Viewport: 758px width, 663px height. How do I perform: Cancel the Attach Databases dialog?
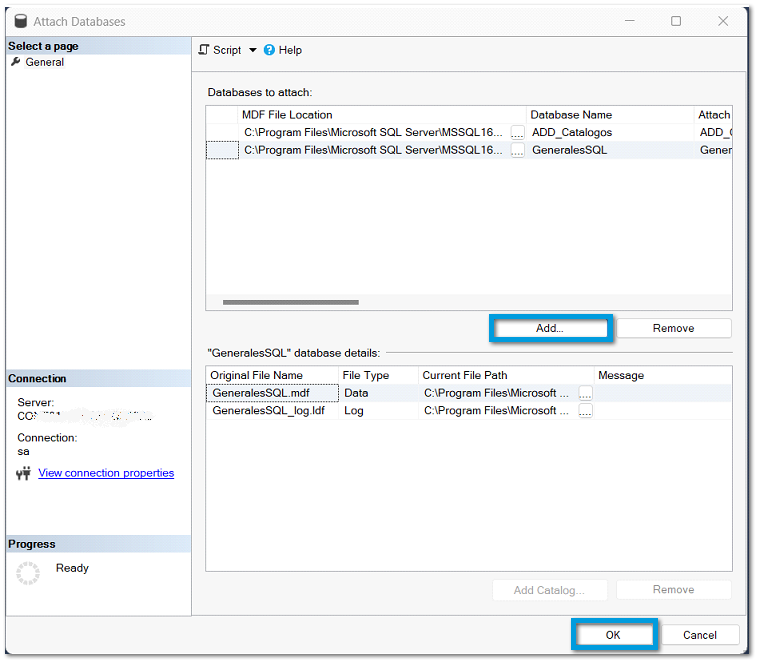coord(699,635)
